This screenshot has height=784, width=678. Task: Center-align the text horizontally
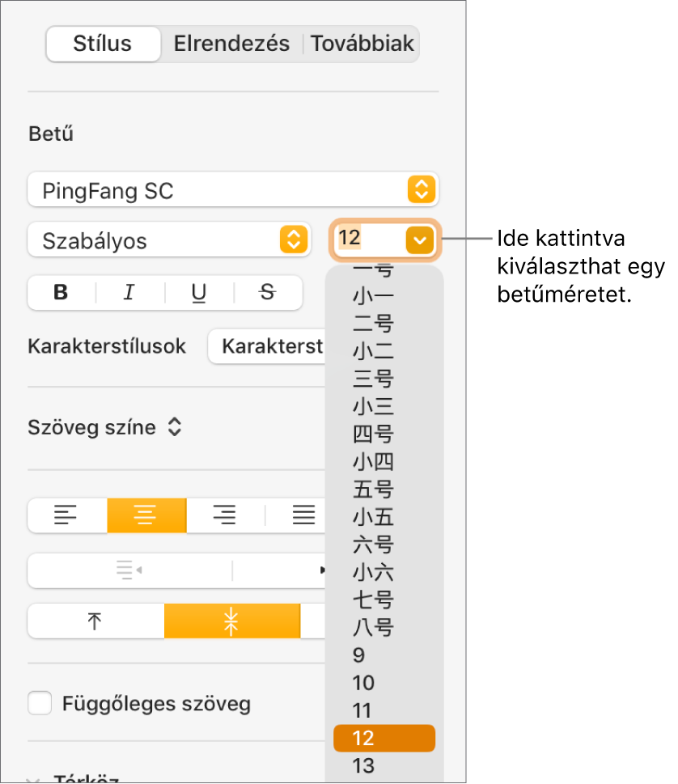coord(146,515)
